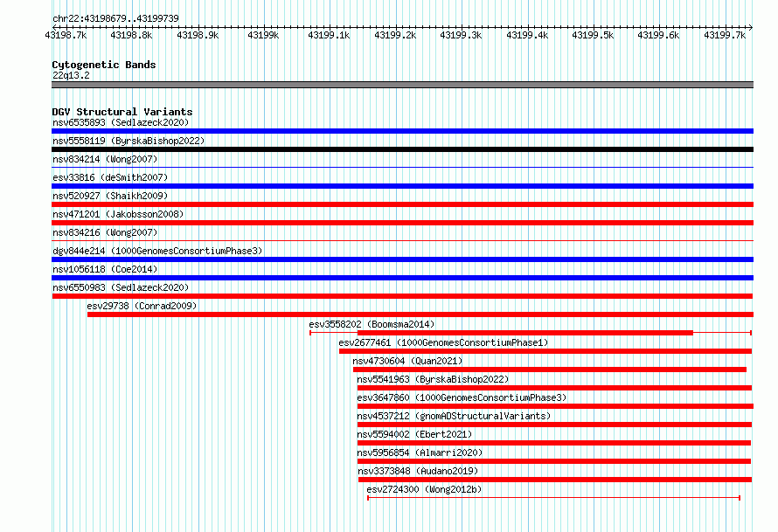Click the red bar for nsv5594002
Viewport: 778px width, 532px height.
554,443
